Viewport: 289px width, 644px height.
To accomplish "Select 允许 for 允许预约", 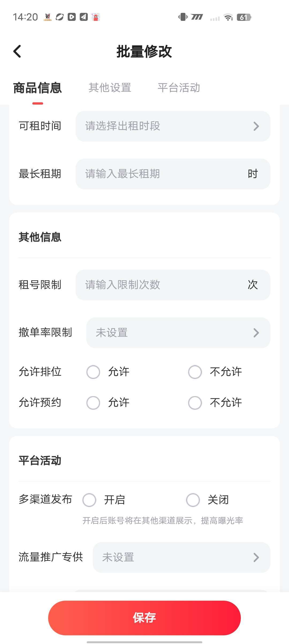I will pyautogui.click(x=93, y=403).
